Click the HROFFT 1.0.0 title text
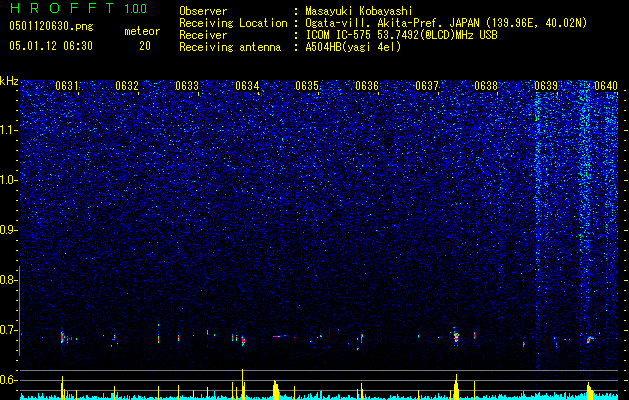 pyautogui.click(x=78, y=8)
